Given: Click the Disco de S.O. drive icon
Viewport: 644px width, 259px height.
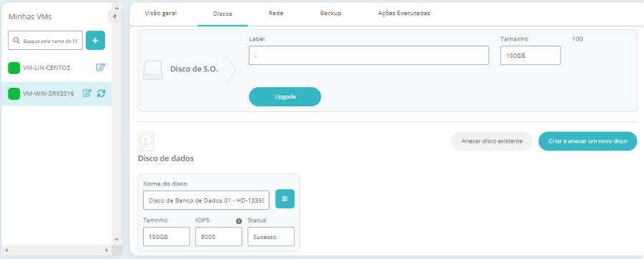Looking at the screenshot, I should click(x=153, y=70).
